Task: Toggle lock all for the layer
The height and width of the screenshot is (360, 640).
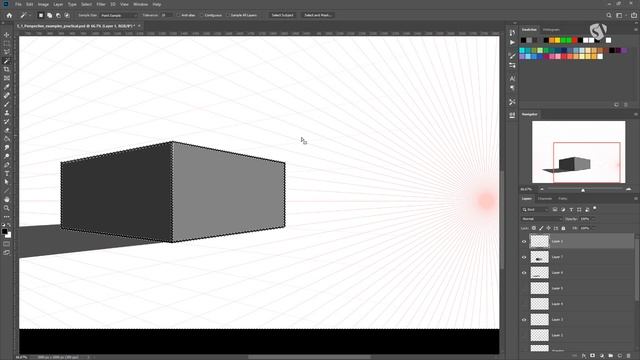Action: [x=563, y=228]
